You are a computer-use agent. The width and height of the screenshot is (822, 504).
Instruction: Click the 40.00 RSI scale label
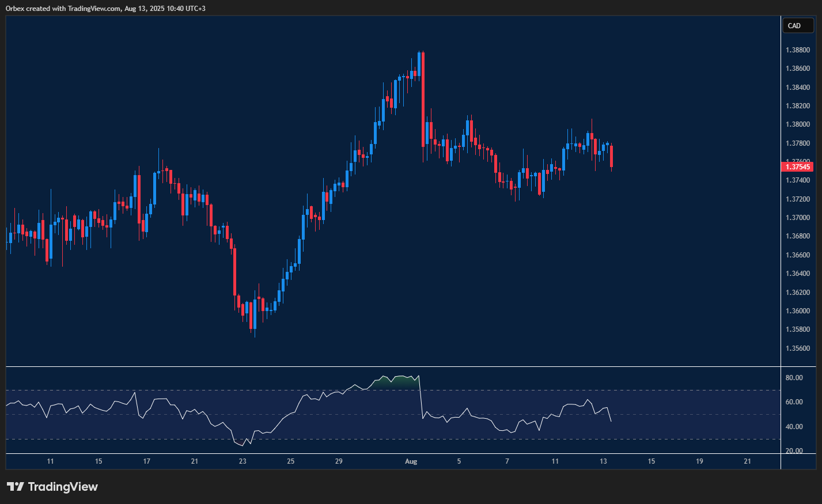pyautogui.click(x=794, y=427)
